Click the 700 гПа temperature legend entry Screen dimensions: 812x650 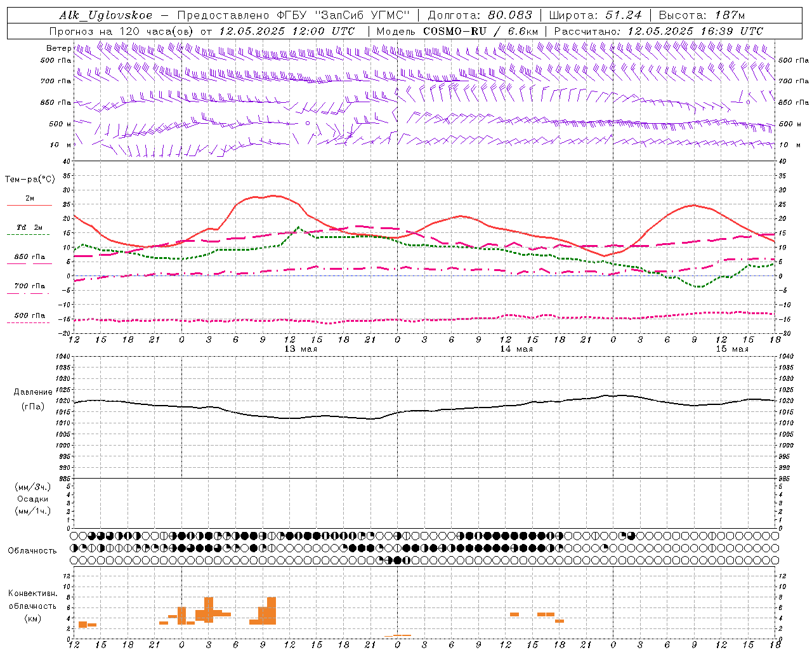(x=29, y=286)
